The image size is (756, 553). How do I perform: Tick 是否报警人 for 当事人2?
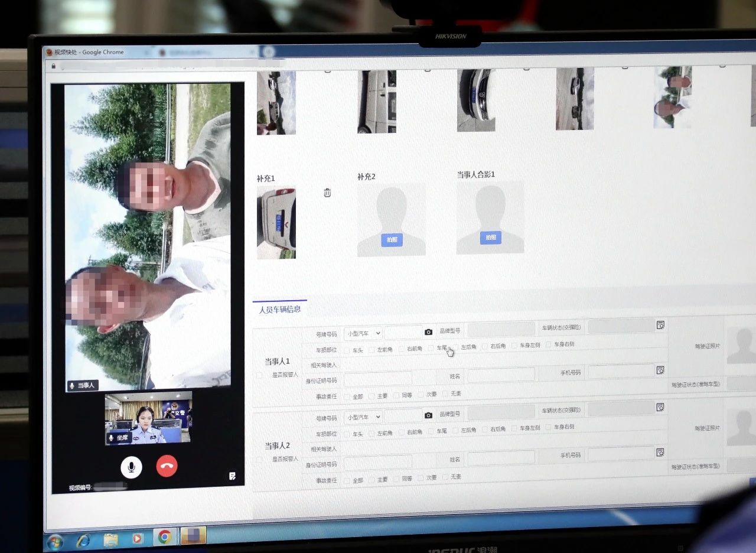tap(259, 460)
